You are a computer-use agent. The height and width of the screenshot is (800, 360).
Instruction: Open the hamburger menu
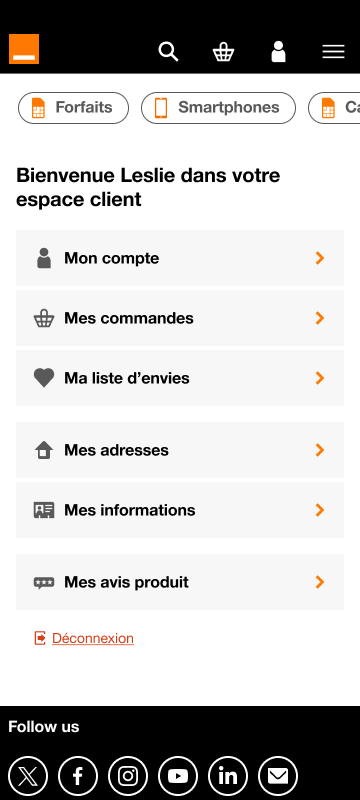tap(333, 52)
